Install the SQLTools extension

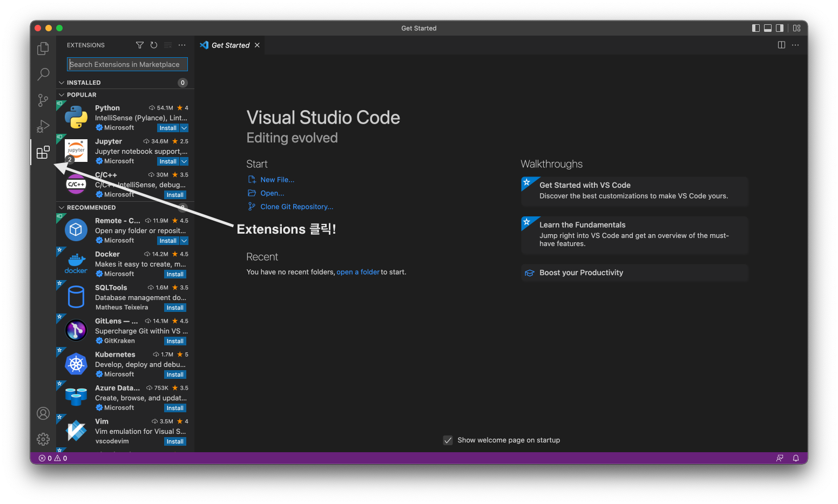pyautogui.click(x=175, y=308)
